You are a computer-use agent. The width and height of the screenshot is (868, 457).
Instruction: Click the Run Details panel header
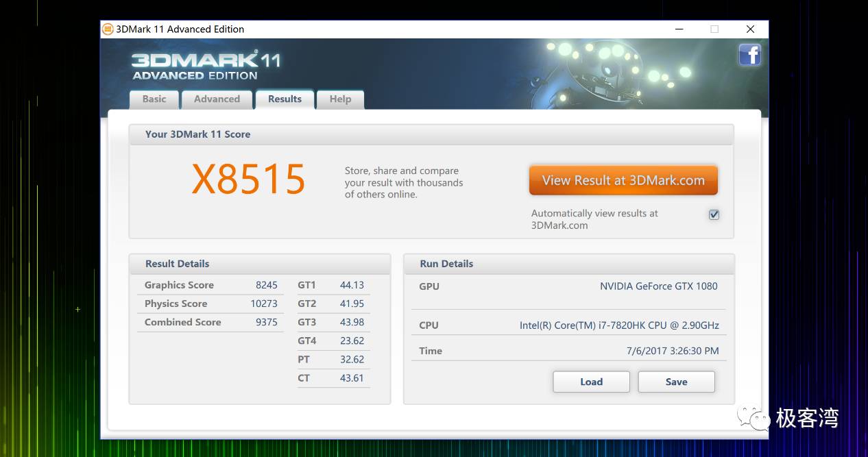(x=446, y=263)
